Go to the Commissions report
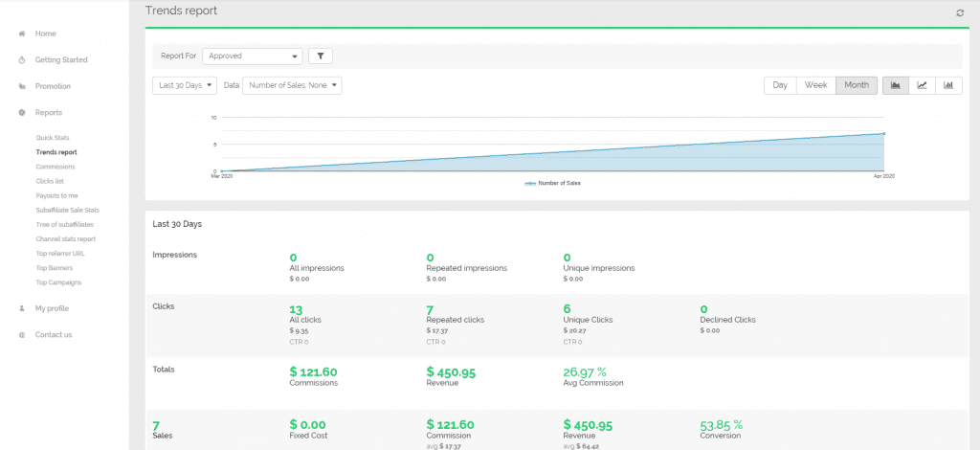Screen dimensions: 980x450 point(56,167)
